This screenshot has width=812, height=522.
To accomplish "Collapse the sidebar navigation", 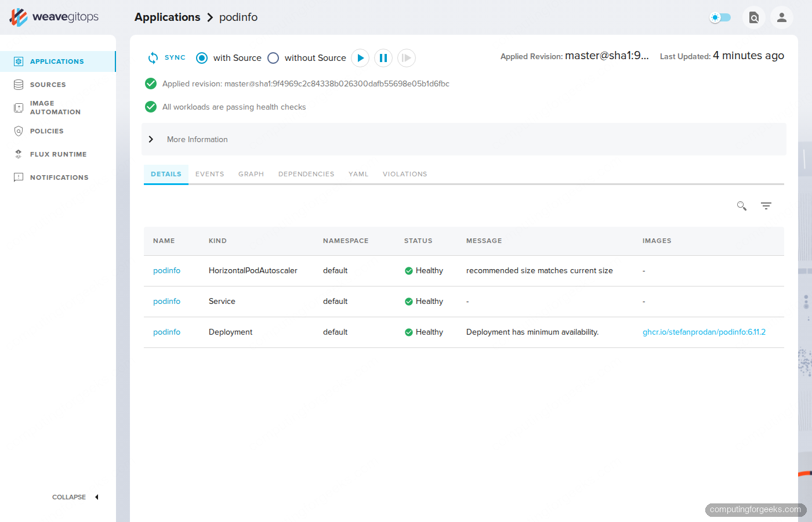I will [x=75, y=497].
